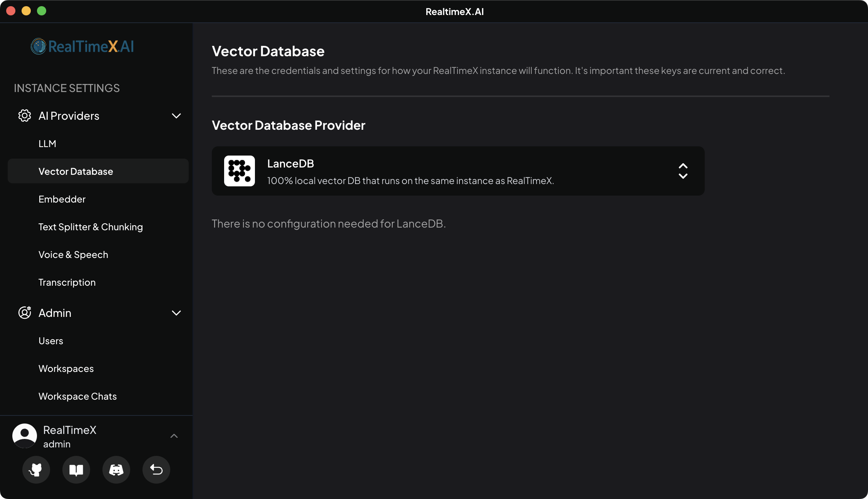Viewport: 868px width, 499px height.
Task: Select the Embedder settings item
Action: (62, 199)
